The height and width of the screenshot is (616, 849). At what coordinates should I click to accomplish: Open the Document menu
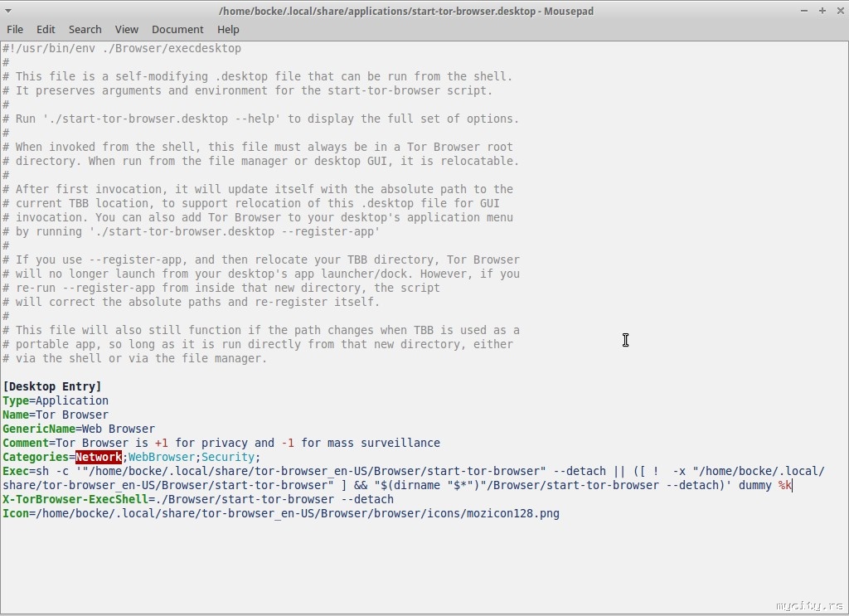[x=177, y=29]
